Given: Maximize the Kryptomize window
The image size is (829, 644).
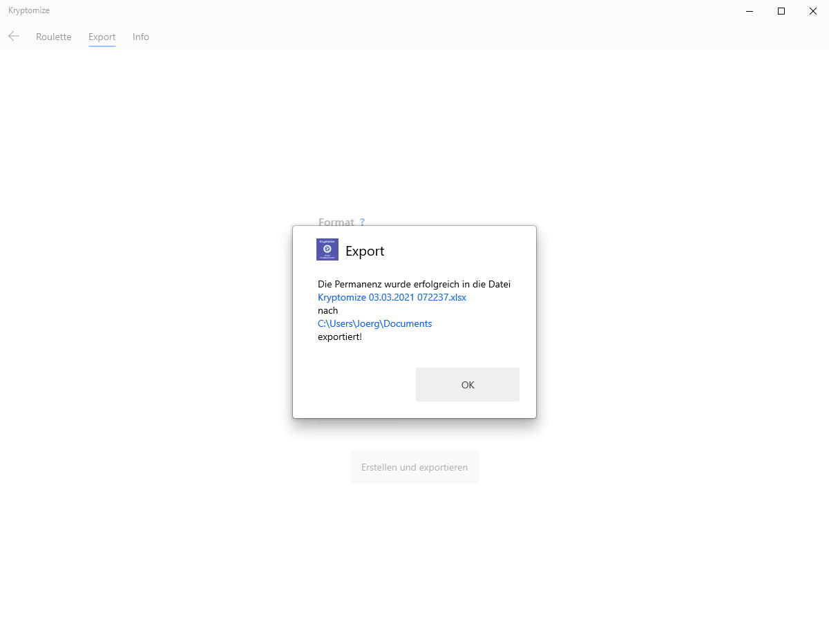Looking at the screenshot, I should click(781, 11).
